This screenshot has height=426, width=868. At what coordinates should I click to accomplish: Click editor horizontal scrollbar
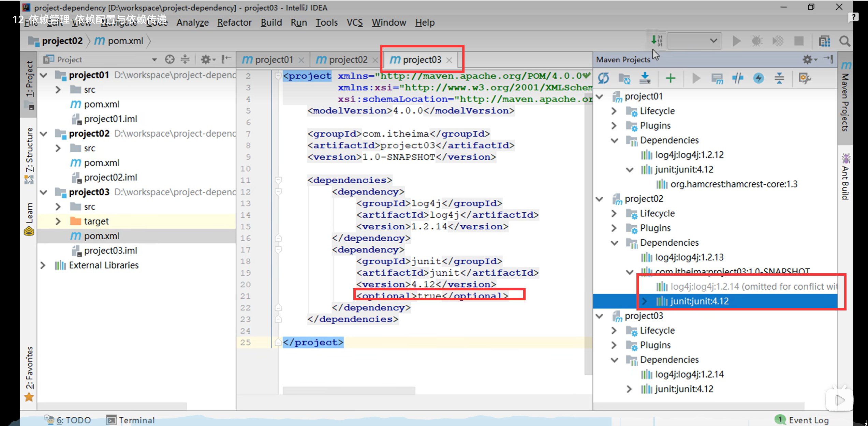(x=349, y=390)
